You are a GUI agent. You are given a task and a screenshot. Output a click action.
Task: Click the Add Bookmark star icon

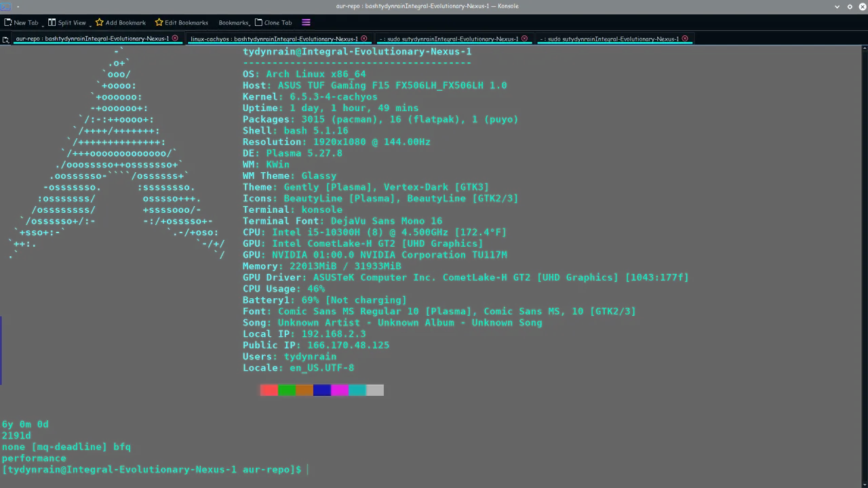tap(99, 22)
